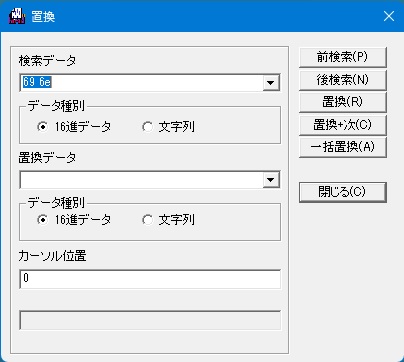
Task: Click the 一括置換(A) button
Action: pyautogui.click(x=343, y=147)
